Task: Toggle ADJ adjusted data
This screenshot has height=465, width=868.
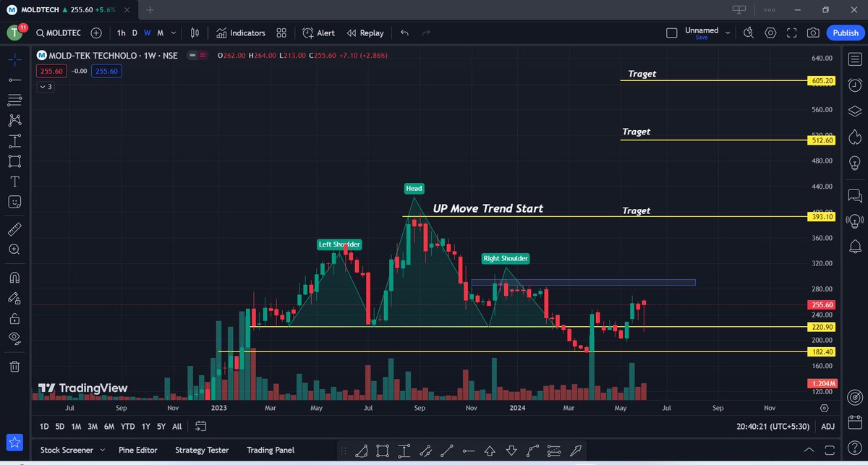Action: 828,427
